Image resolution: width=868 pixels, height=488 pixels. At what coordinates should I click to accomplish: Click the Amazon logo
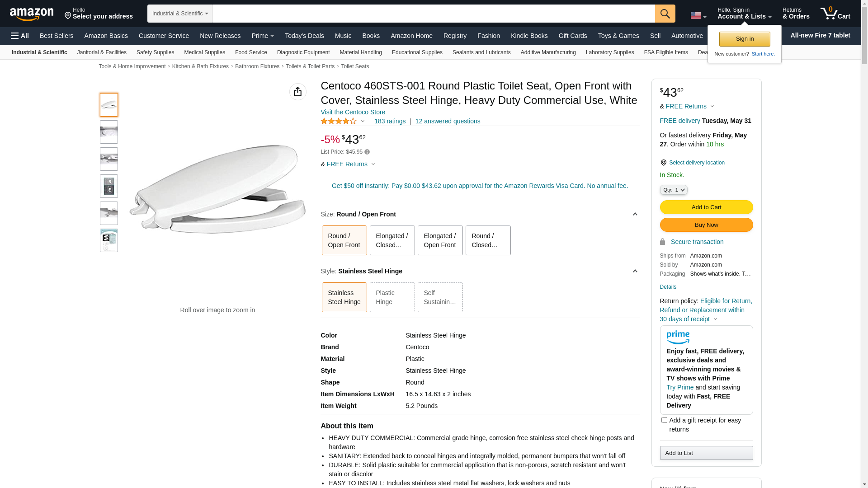[x=32, y=14]
